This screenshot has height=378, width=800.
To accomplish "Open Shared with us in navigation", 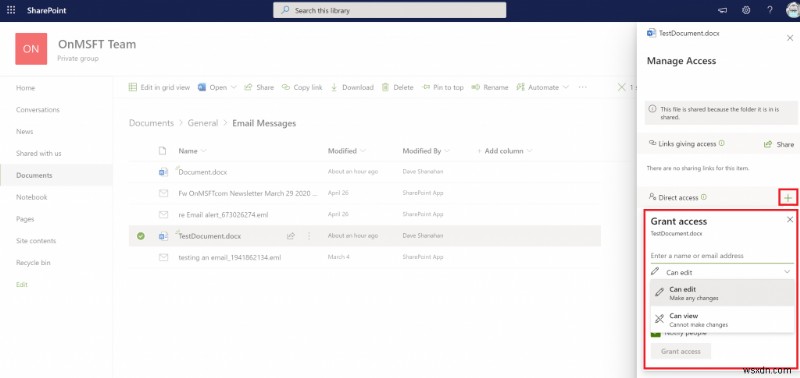I will click(39, 153).
